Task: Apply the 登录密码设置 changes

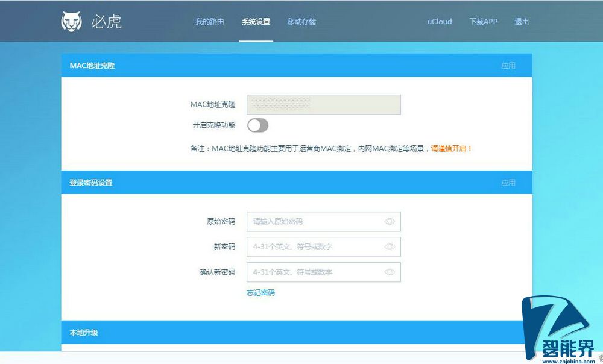Action: (509, 182)
